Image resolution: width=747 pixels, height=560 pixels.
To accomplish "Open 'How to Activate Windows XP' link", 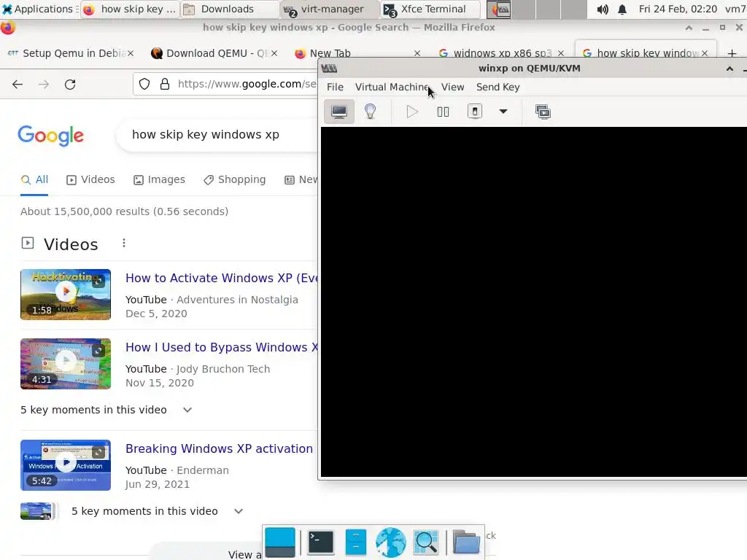I will tap(222, 278).
